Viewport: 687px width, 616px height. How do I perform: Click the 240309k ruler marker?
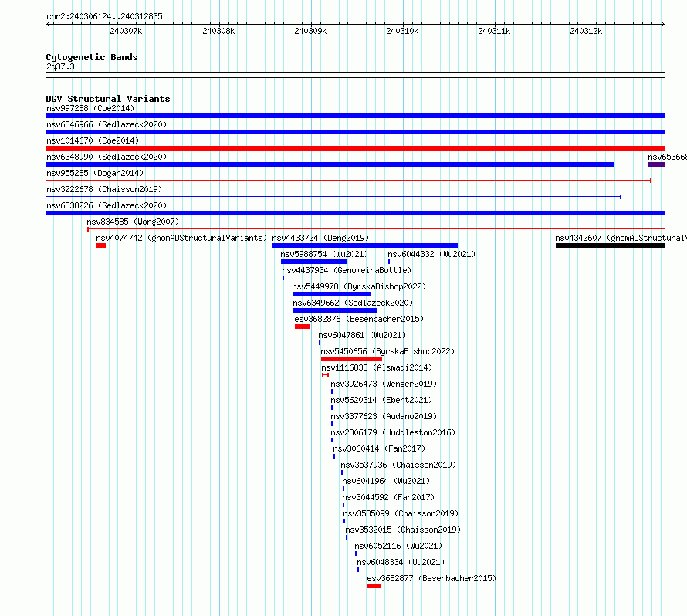pyautogui.click(x=310, y=31)
